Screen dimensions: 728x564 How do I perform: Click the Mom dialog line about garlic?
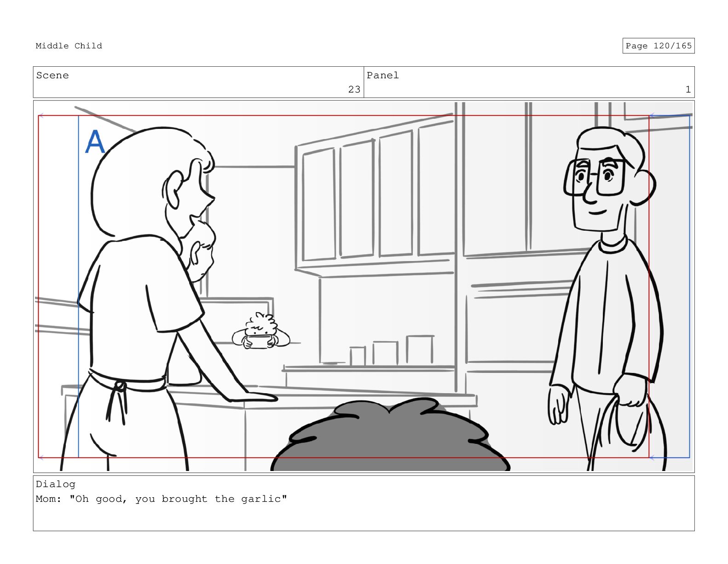[162, 499]
